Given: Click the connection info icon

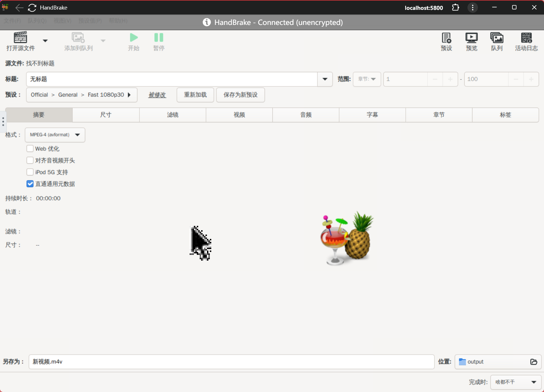Looking at the screenshot, I should 207,22.
